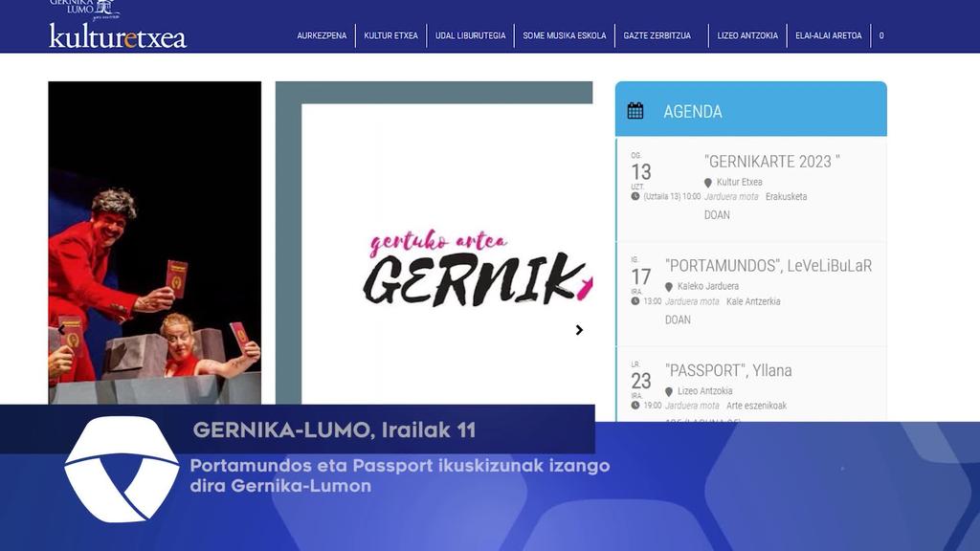
Task: Click the date 13 in the agenda
Action: (641, 172)
